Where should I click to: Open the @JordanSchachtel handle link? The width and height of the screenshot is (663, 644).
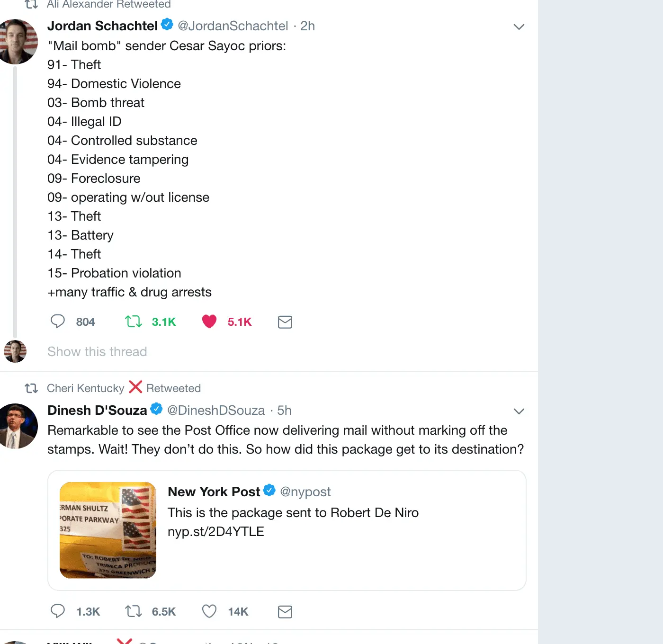tap(233, 26)
